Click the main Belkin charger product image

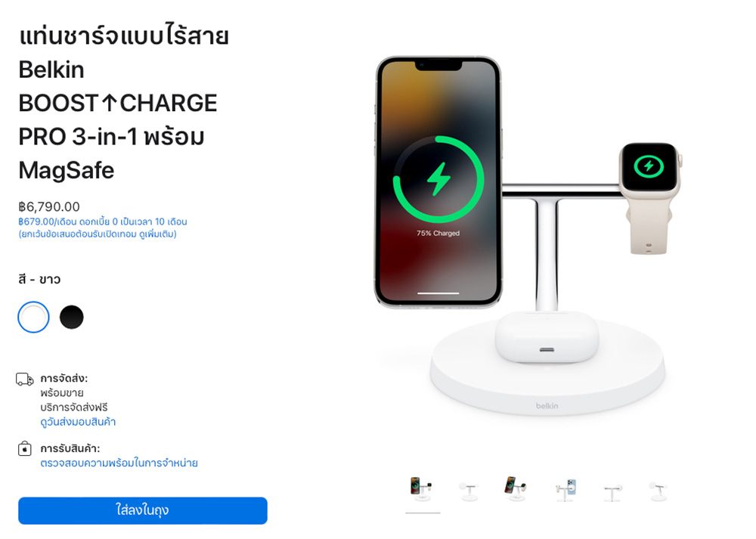529,236
